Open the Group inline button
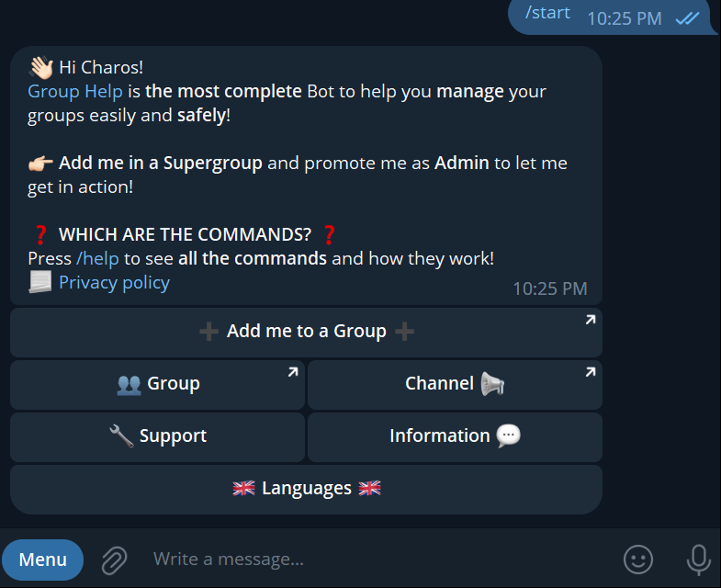The height and width of the screenshot is (588, 721). (157, 385)
